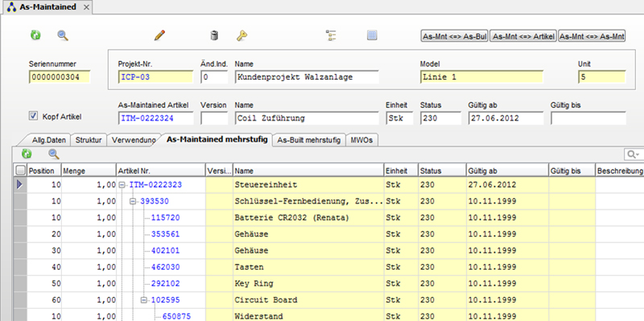Image resolution: width=644 pixels, height=321 pixels.
Task: Click the grid table view icon
Action: (372, 35)
